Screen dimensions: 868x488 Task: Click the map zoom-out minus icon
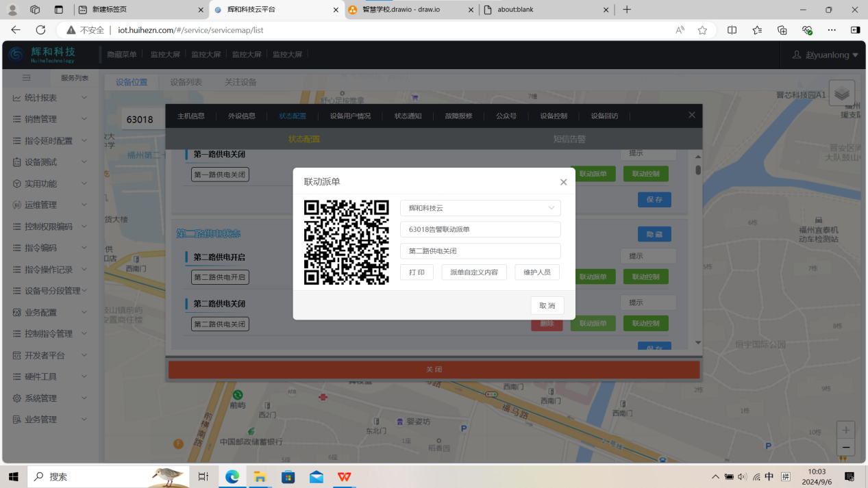(845, 448)
